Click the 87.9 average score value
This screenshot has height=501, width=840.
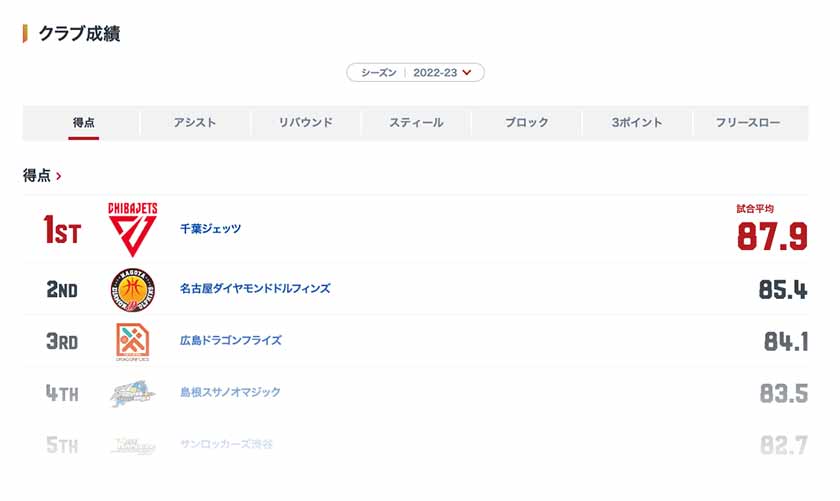pyautogui.click(x=772, y=237)
